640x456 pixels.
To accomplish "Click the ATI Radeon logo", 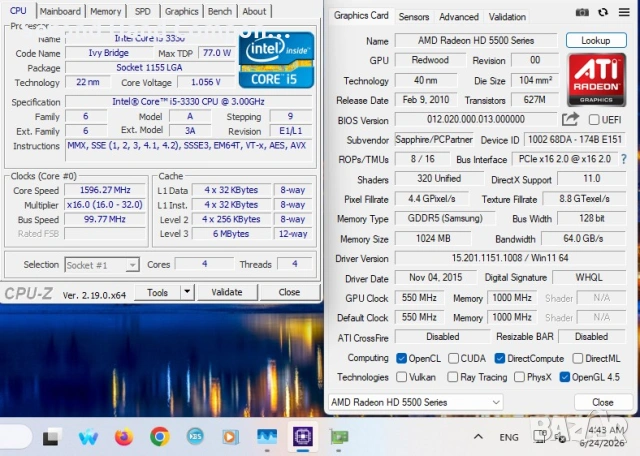I will click(596, 80).
